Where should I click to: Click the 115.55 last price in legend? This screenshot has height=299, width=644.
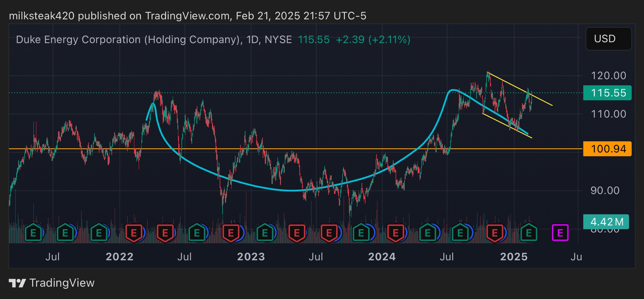pos(314,40)
